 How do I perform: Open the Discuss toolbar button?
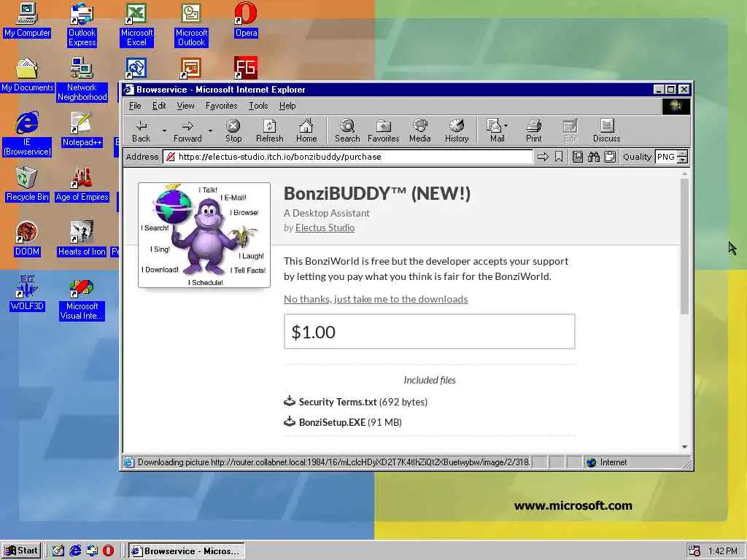pyautogui.click(x=606, y=131)
